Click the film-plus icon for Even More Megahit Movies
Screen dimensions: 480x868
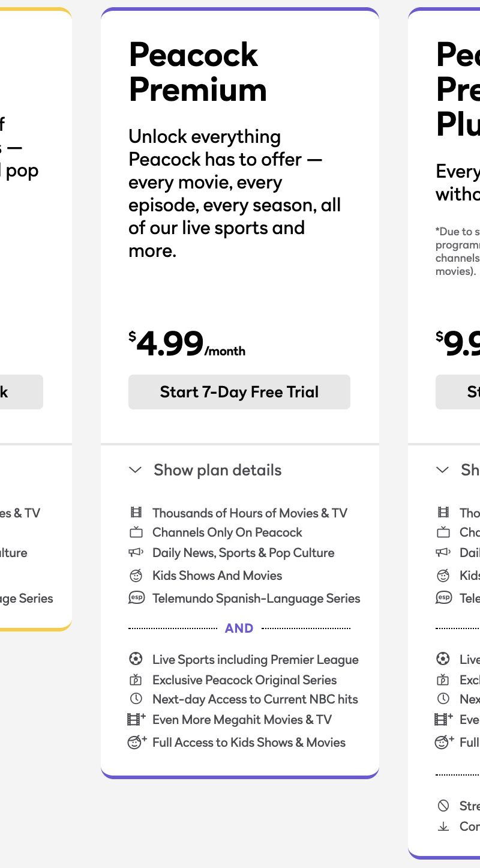point(137,719)
